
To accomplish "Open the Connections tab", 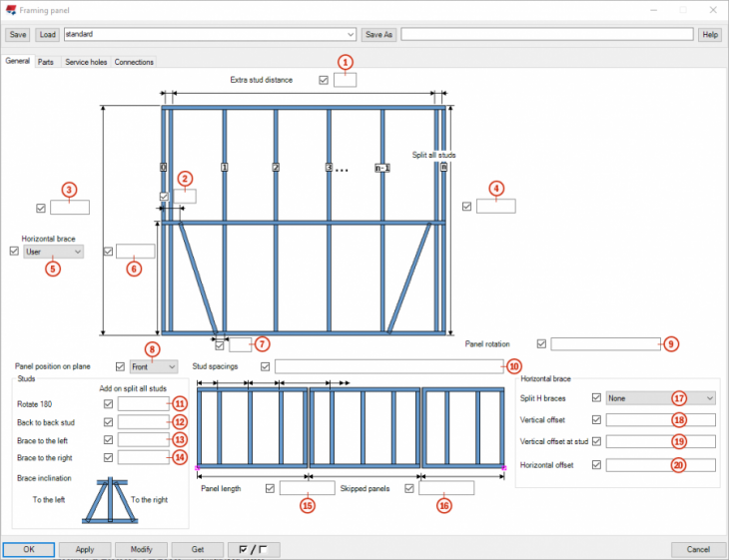I will (x=134, y=62).
